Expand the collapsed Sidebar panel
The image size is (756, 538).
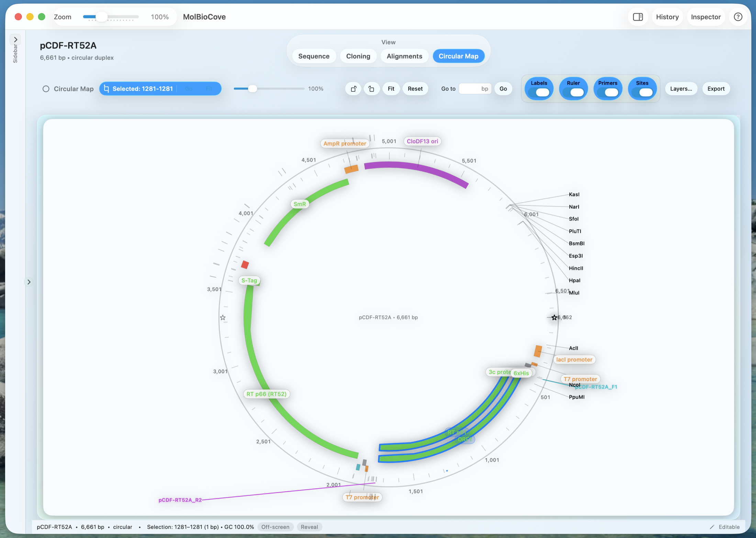(15, 39)
